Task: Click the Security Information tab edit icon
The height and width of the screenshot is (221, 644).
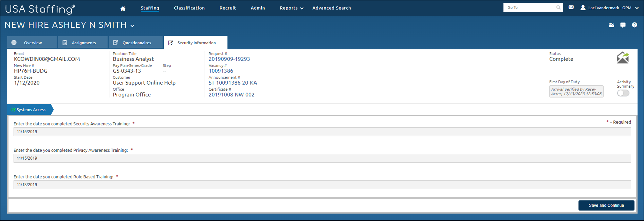Action: point(170,43)
